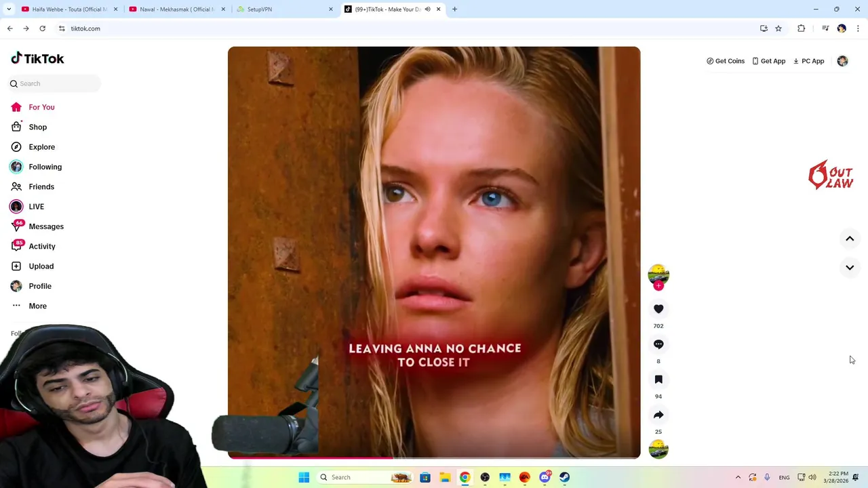Open the Chrome three-dot menu

858,28
